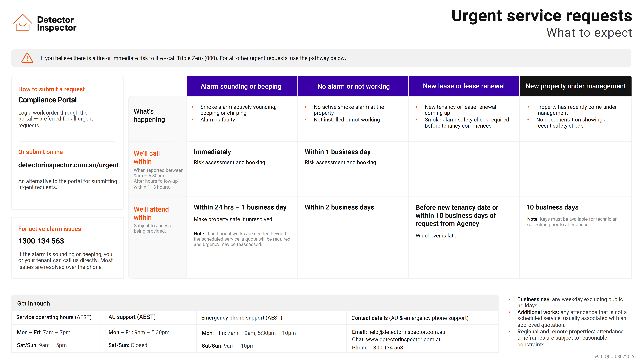Click the Triple Zero warning message text

(x=193, y=58)
